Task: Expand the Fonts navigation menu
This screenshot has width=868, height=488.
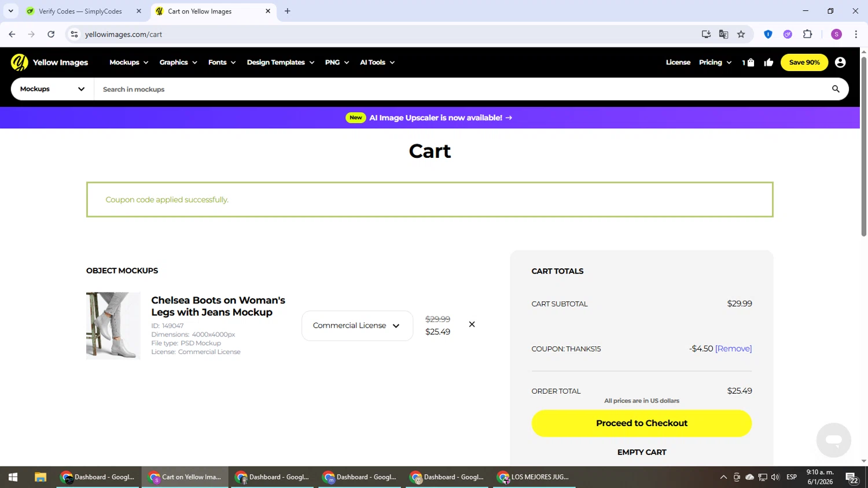Action: 222,62
